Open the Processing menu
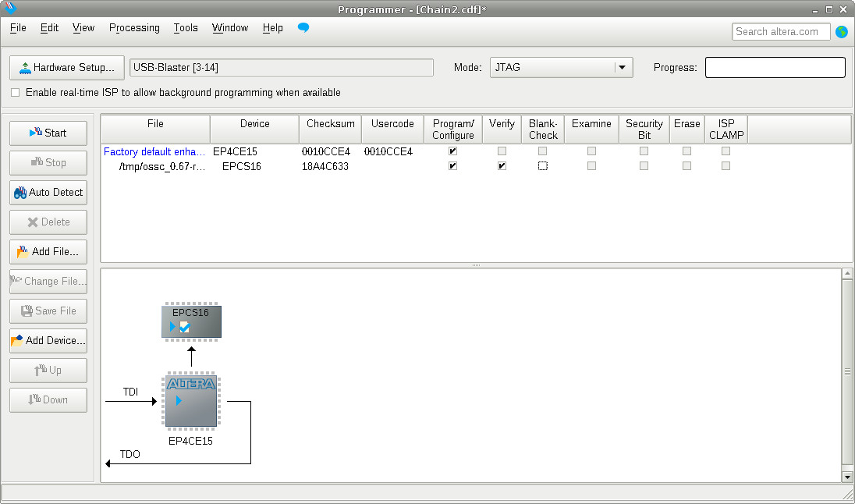Screen dimensions: 855x504 click(134, 28)
